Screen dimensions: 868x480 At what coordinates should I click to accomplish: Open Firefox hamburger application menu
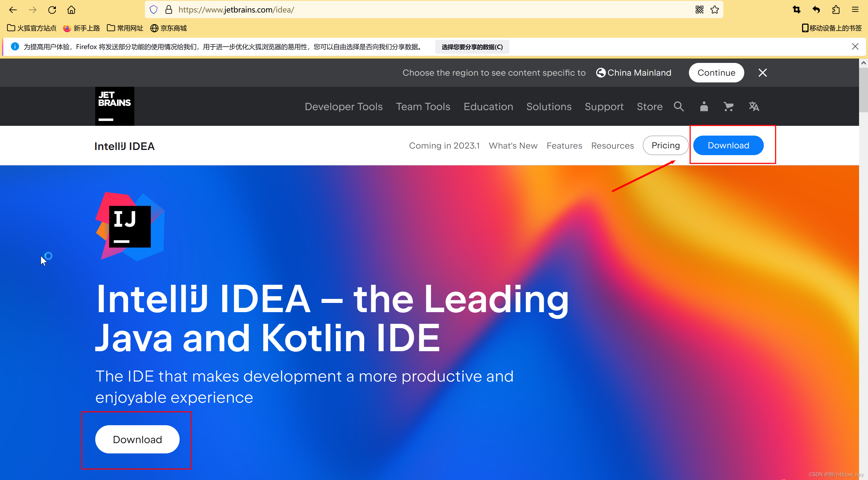(855, 10)
